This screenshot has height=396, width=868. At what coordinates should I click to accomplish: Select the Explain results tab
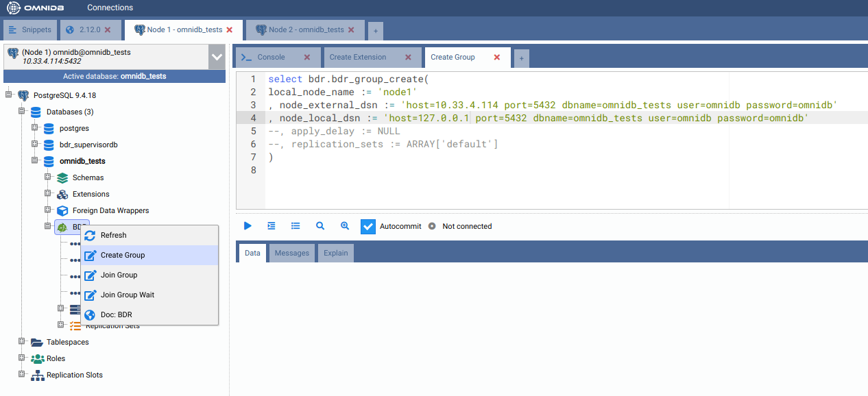click(336, 253)
